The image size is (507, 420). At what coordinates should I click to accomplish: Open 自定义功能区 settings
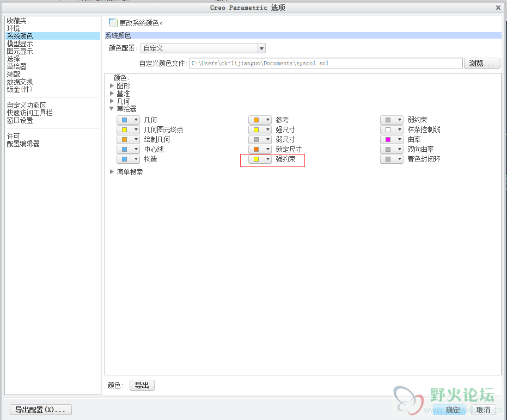pyautogui.click(x=27, y=105)
